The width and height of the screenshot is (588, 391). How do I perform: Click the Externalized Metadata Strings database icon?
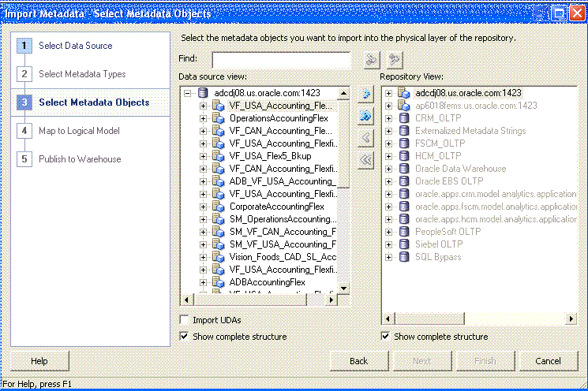click(404, 131)
